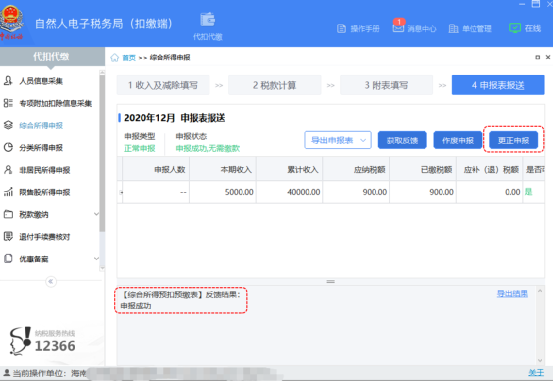Click the 获取反馈 button
553x381 pixels.
click(x=402, y=140)
